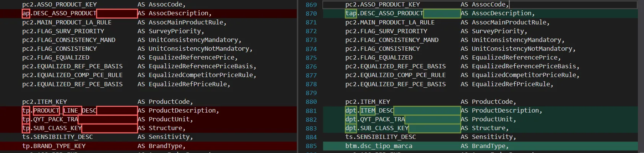Viewport: 644px width, 153px height.
Task: Click AS UnitConsistencyMandatory in the left pane
Action: pyautogui.click(x=189, y=40)
